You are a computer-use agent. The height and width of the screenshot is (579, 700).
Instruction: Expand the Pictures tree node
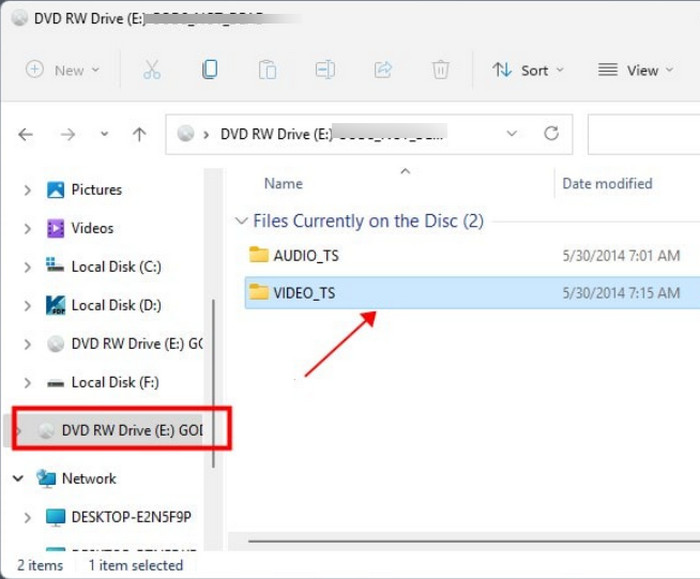[28, 190]
